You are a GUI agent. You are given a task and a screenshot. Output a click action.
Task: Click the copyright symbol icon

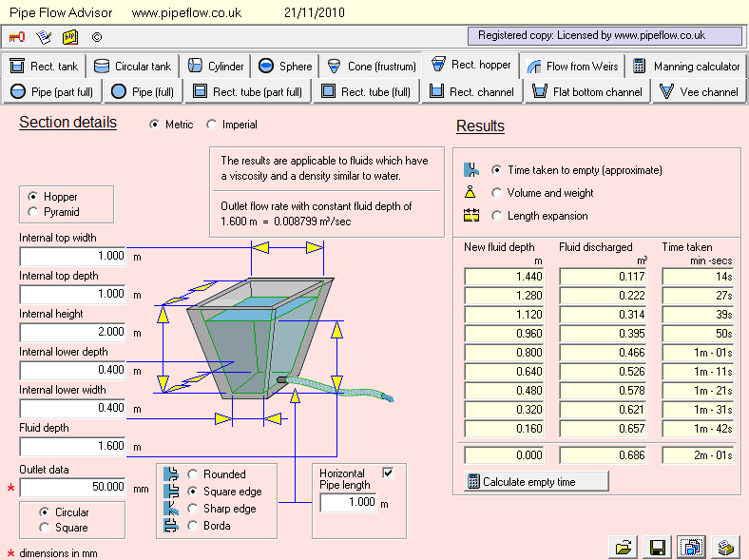tap(96, 37)
